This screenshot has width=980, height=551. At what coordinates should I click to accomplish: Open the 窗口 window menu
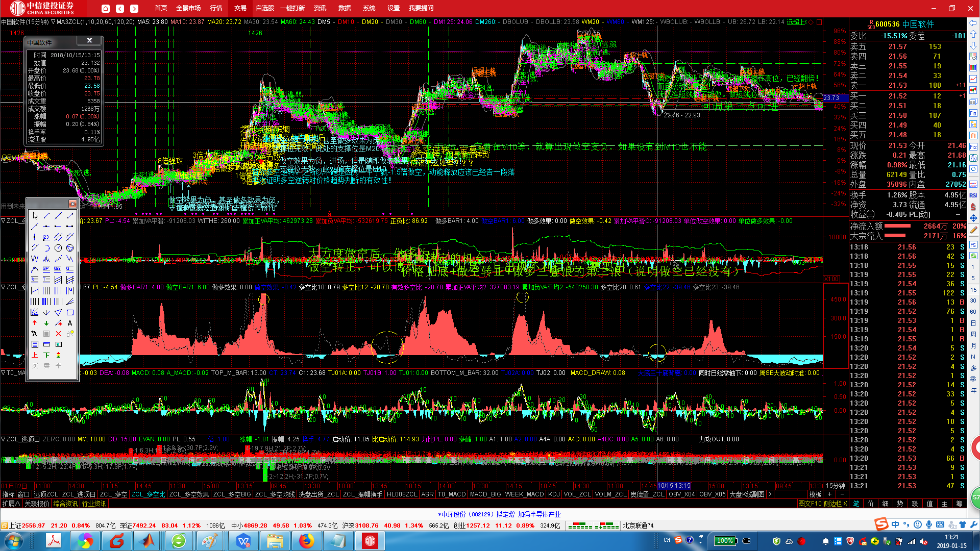23,494
